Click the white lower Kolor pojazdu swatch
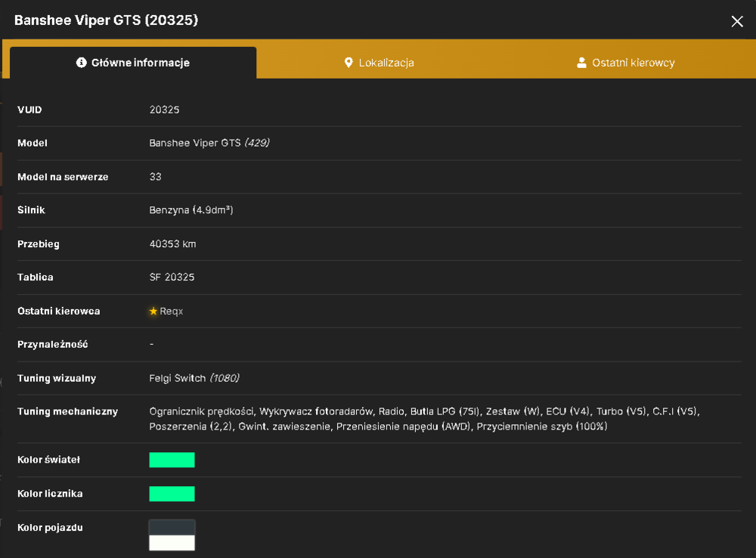This screenshot has width=756, height=558. [x=172, y=543]
